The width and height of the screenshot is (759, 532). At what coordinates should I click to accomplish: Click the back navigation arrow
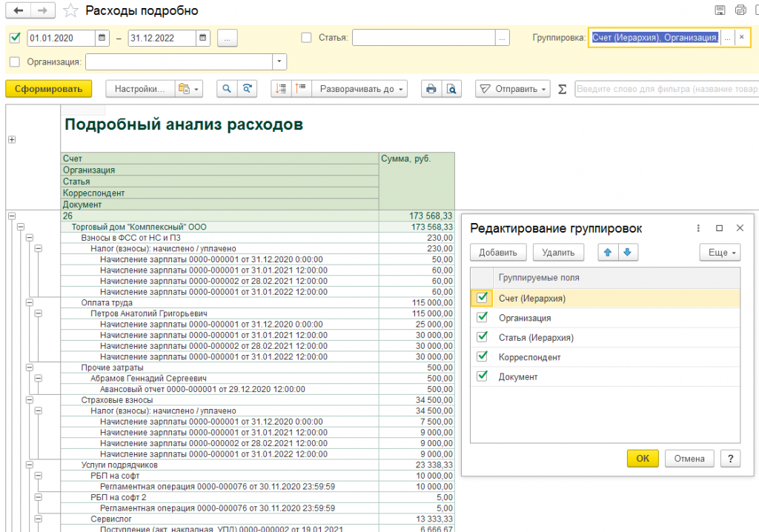[x=18, y=10]
